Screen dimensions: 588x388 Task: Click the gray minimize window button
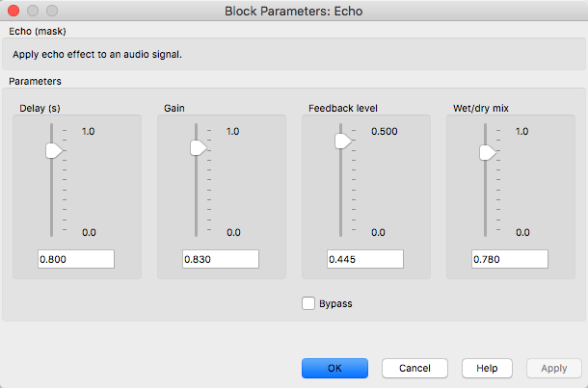[33, 12]
